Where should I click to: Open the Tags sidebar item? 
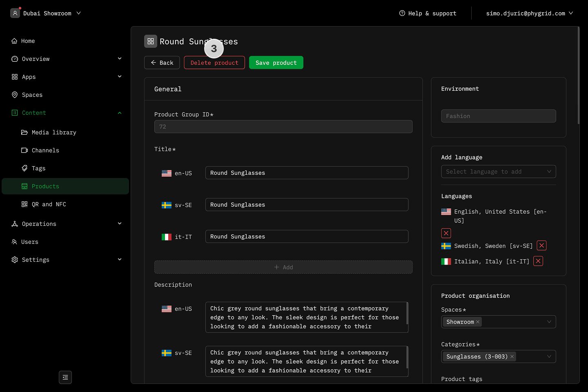coord(38,168)
